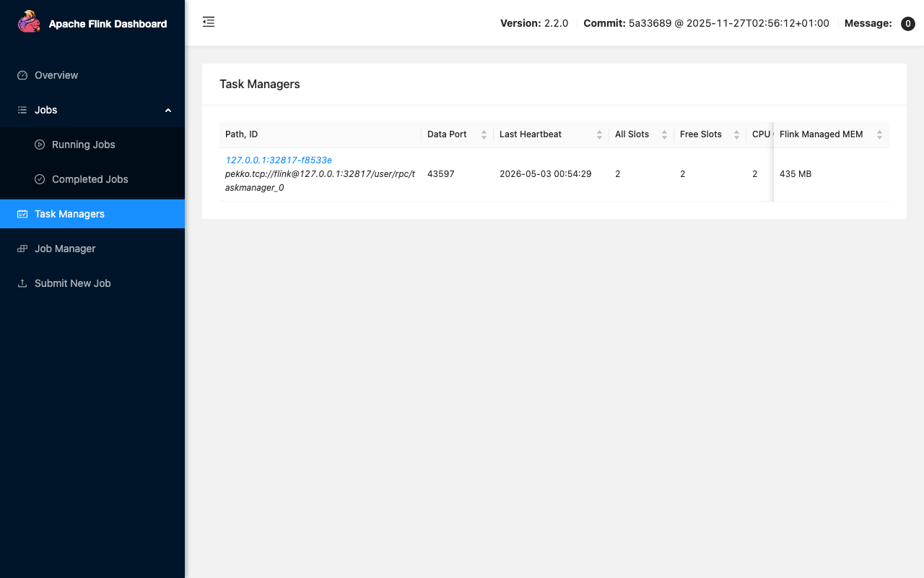Click the Last Heartbeat column header
Image resolution: width=924 pixels, height=578 pixels.
click(552, 134)
